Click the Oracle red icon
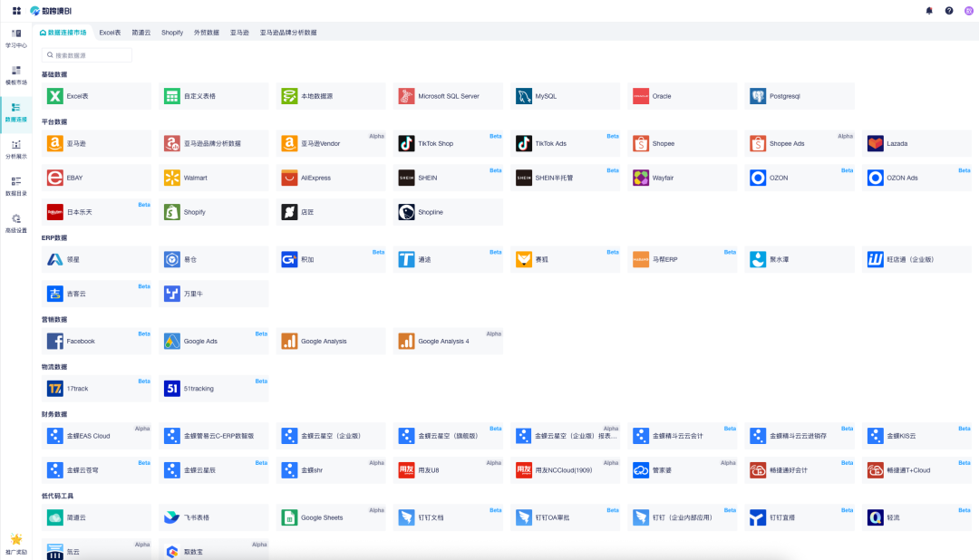 tap(641, 96)
